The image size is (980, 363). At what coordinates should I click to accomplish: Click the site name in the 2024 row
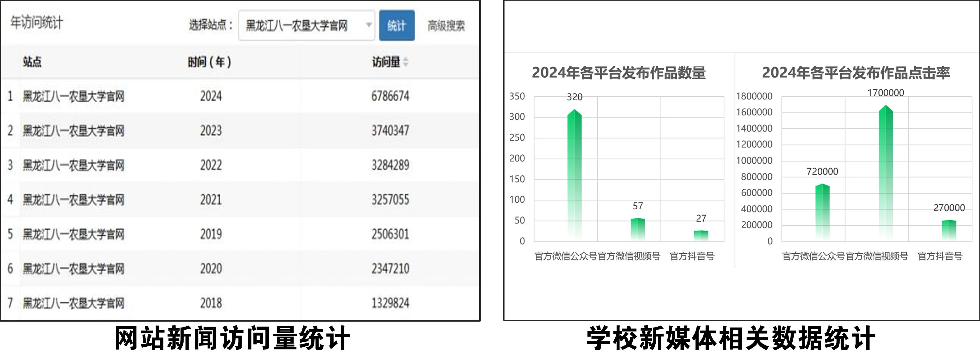[73, 96]
